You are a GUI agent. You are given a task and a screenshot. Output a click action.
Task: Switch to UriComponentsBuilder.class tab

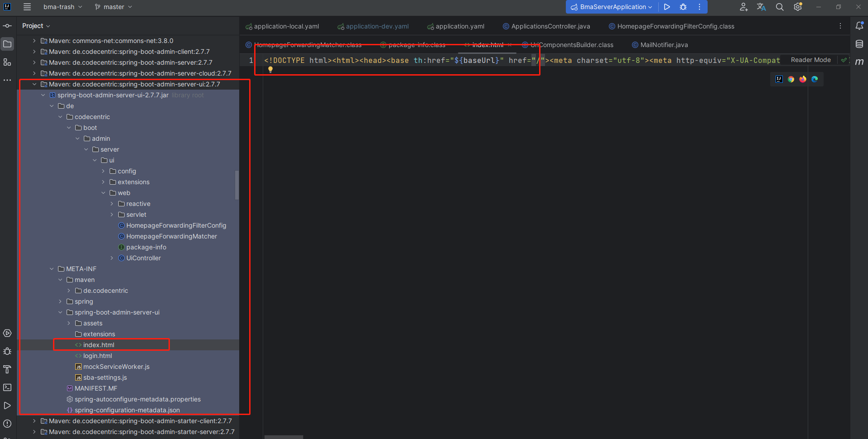click(568, 45)
